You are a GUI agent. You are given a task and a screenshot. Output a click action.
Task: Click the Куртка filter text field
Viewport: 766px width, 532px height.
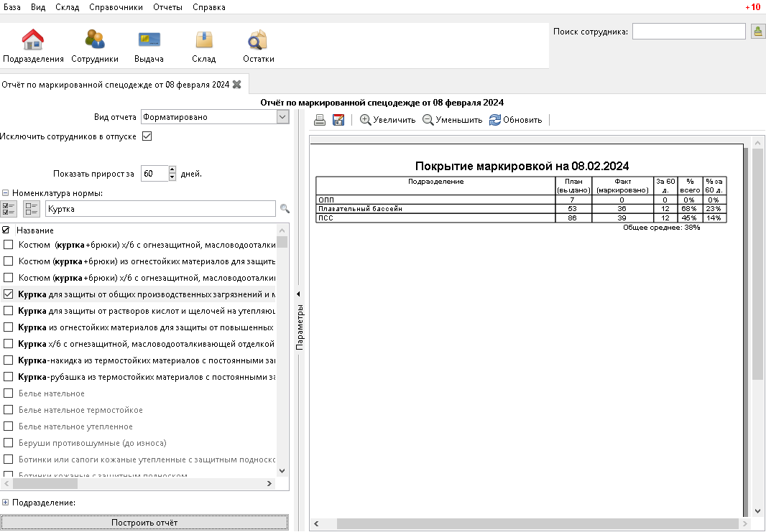click(x=160, y=209)
